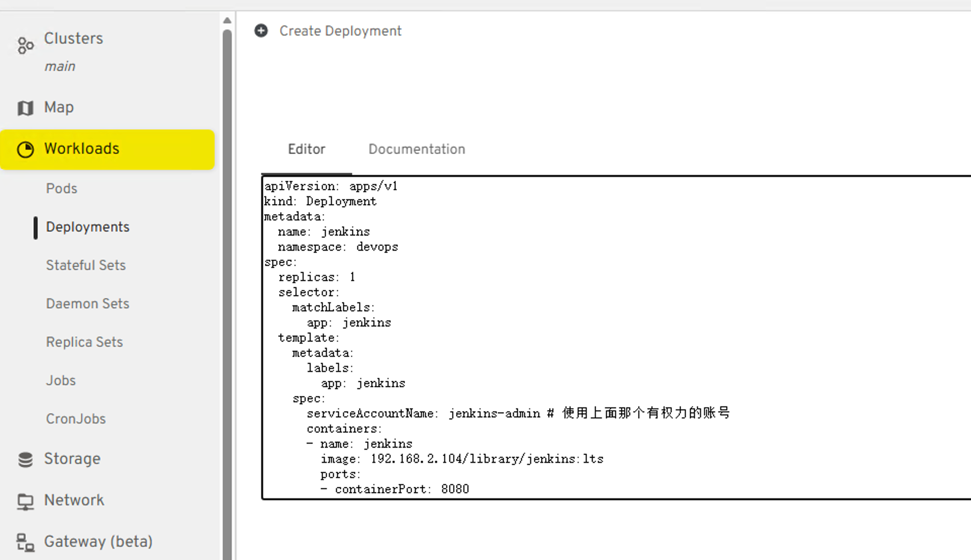The image size is (971, 560).
Task: Open the Pods list
Action: click(62, 189)
